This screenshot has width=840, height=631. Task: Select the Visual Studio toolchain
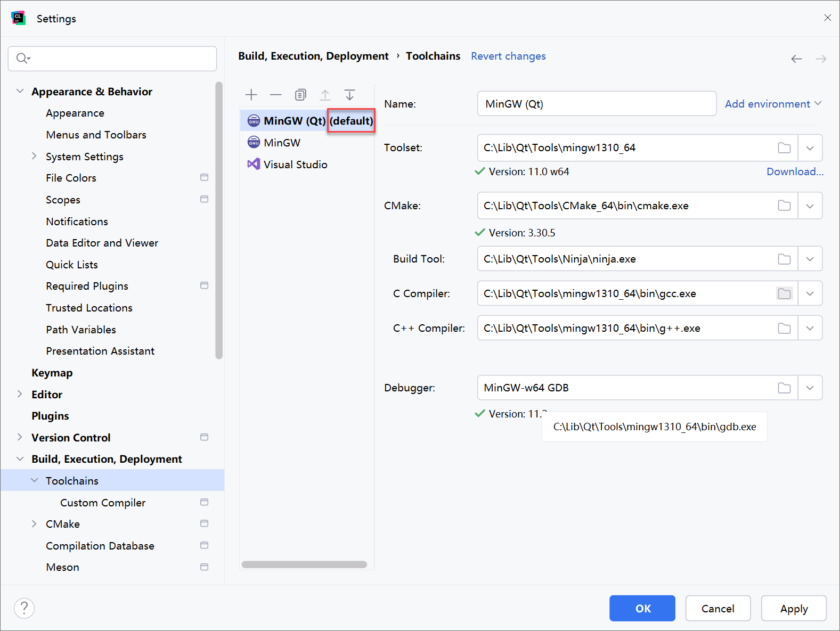(x=307, y=165)
